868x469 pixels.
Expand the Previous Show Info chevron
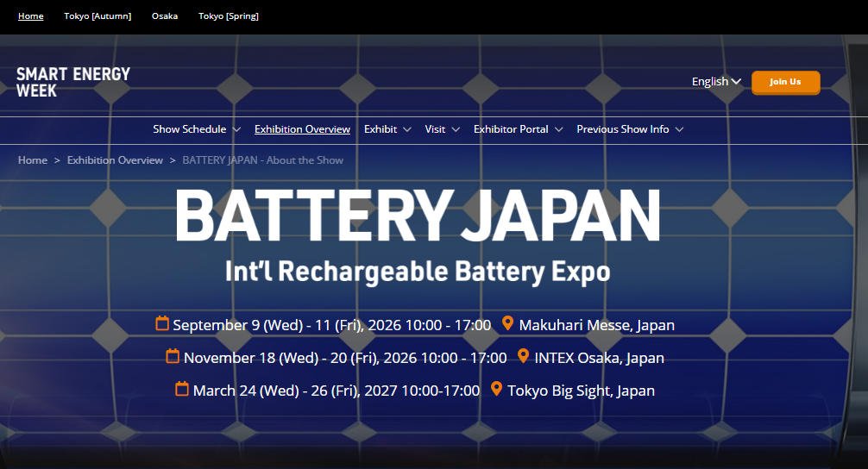click(x=679, y=129)
